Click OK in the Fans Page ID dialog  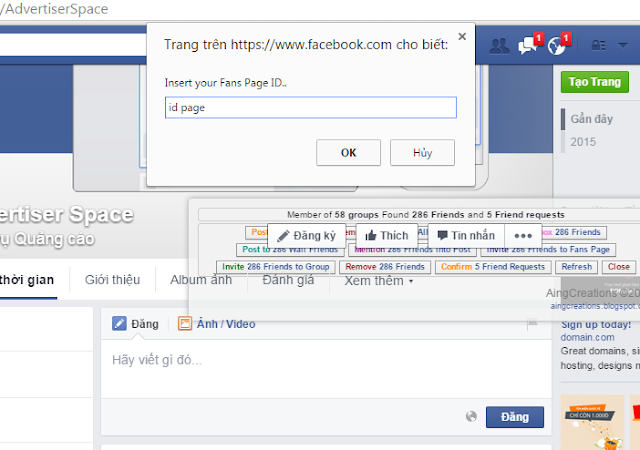tap(348, 153)
